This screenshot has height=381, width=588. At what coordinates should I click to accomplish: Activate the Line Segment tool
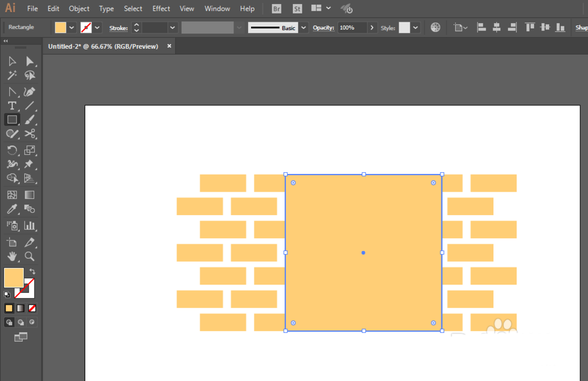point(29,106)
